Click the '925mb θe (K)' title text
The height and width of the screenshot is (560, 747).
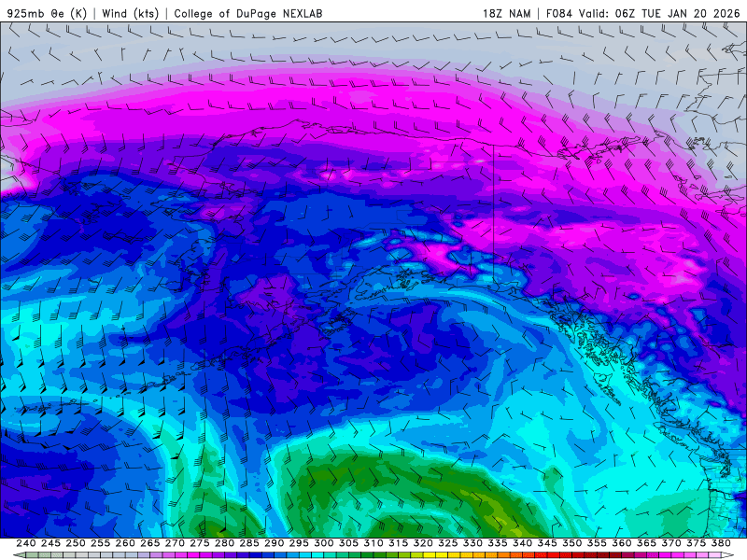coord(47,13)
